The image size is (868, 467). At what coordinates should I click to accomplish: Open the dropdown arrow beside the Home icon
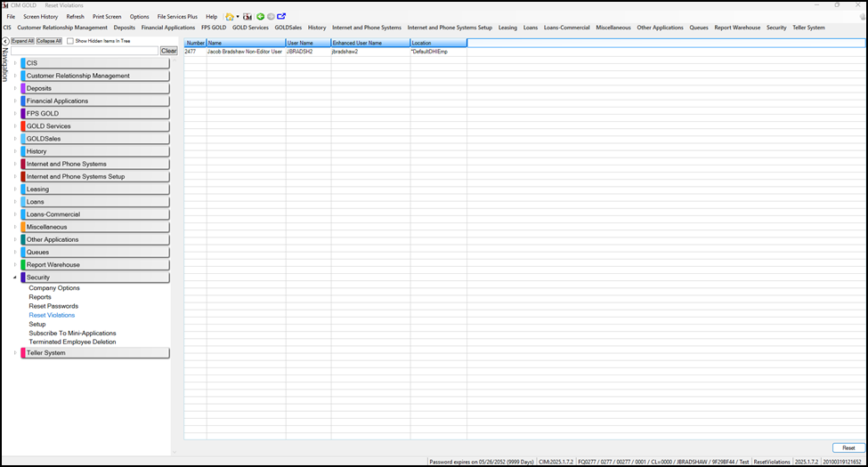pos(238,17)
